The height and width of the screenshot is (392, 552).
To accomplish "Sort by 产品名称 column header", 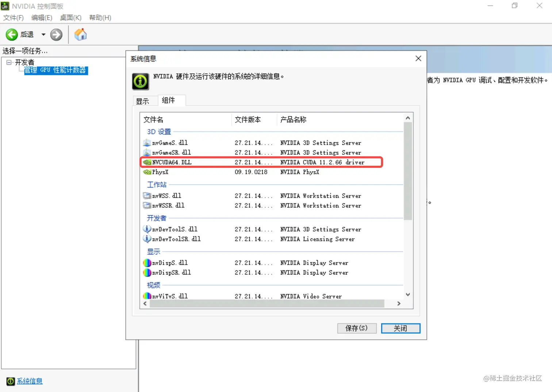I will 340,119.
